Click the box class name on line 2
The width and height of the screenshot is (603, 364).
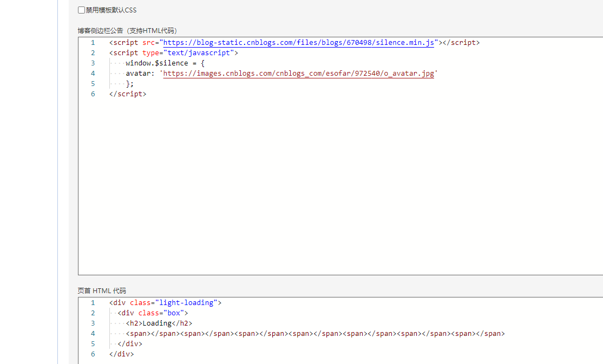click(x=175, y=313)
